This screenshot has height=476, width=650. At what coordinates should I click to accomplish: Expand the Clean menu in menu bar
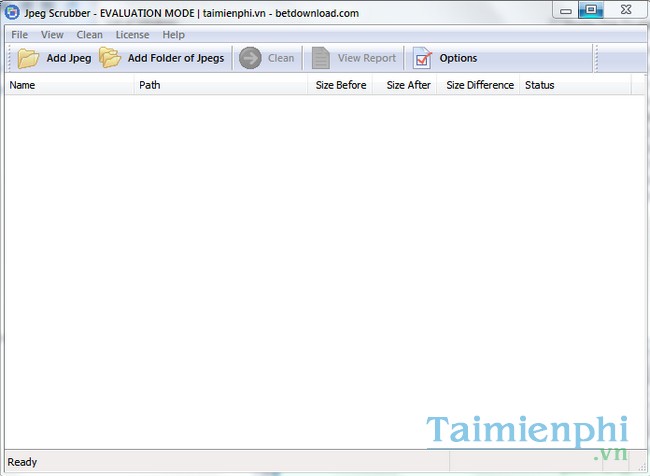(89, 35)
